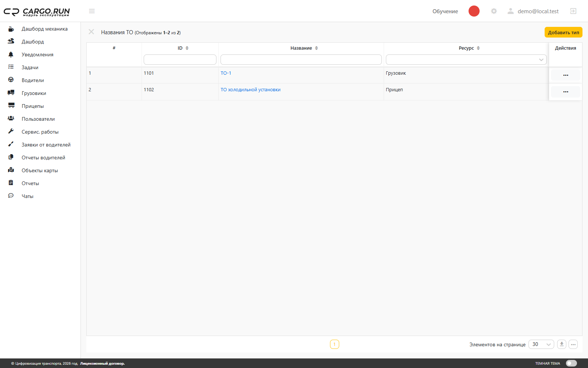Viewport: 588px width, 368px height.
Task: Go to Объекты карты menu item
Action: pos(40,170)
